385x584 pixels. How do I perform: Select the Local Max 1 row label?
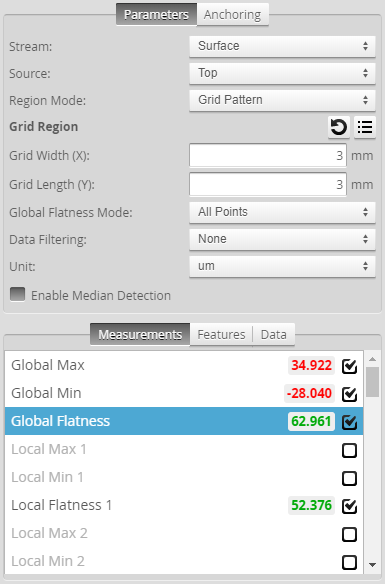pyautogui.click(x=49, y=449)
